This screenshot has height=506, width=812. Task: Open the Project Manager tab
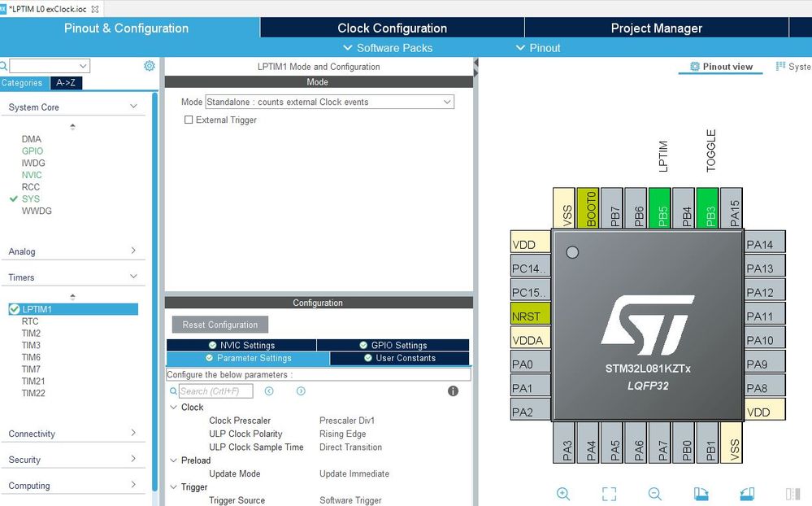657,28
